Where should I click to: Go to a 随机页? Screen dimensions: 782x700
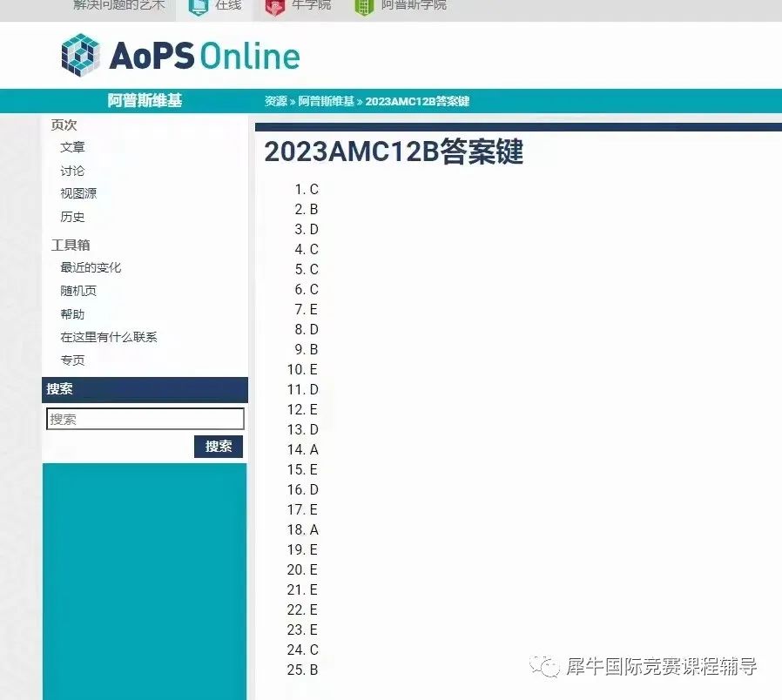pyautogui.click(x=78, y=291)
